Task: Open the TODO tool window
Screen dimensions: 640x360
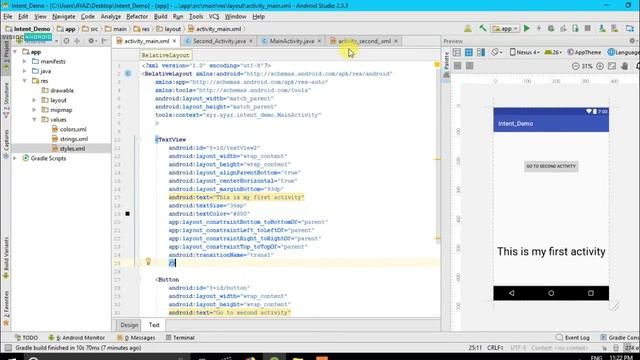Action: pyautogui.click(x=26, y=338)
